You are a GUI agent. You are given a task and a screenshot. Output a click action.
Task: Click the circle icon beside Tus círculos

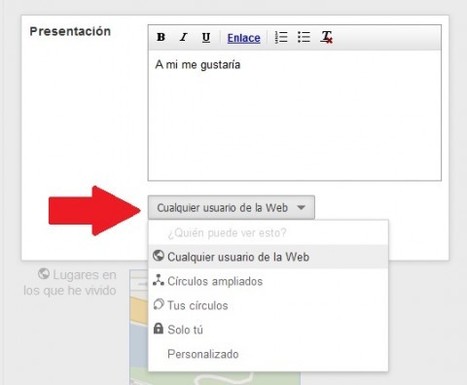[158, 304]
